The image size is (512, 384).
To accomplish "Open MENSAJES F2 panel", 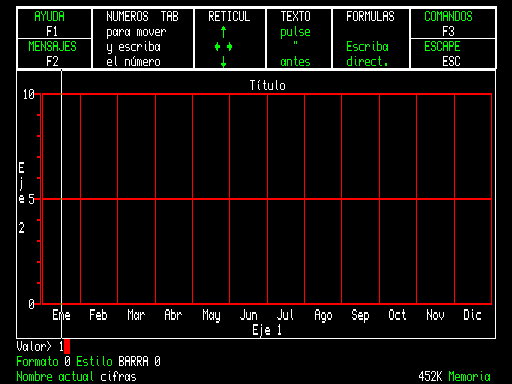I will click(x=54, y=53).
